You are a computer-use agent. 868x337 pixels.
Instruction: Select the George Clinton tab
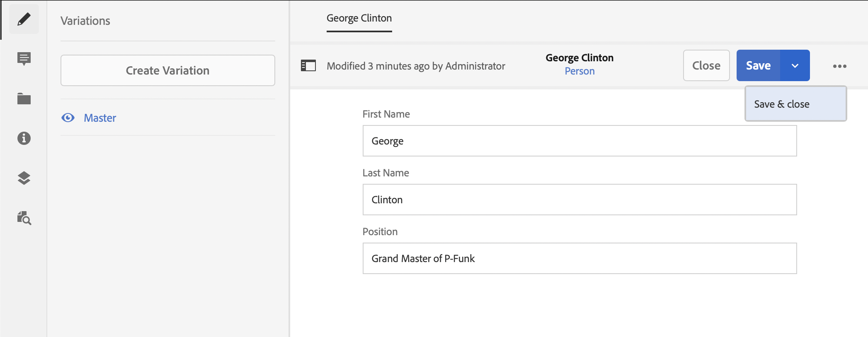pyautogui.click(x=359, y=18)
